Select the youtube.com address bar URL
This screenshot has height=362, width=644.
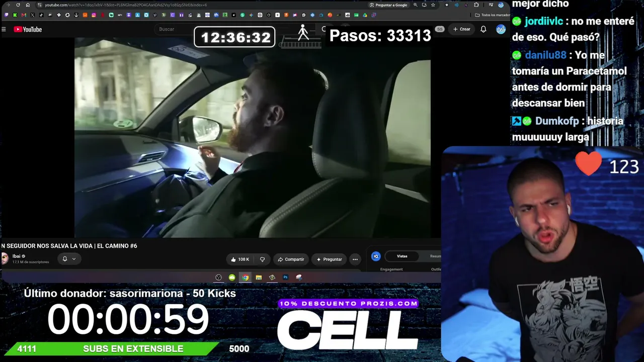click(x=126, y=5)
